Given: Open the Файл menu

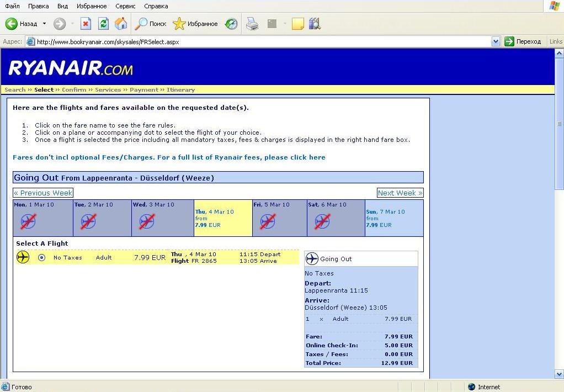Looking at the screenshot, I should pyautogui.click(x=12, y=6).
